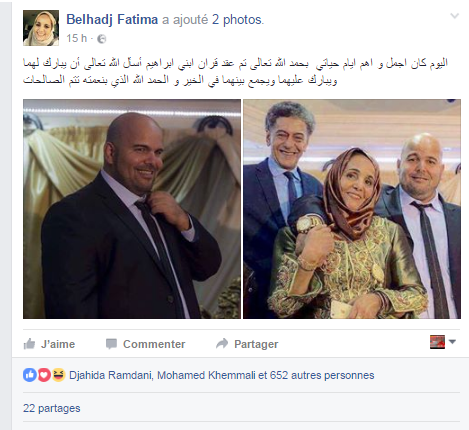Click the Partager button label
Screen dimensions: 469x430
point(256,344)
